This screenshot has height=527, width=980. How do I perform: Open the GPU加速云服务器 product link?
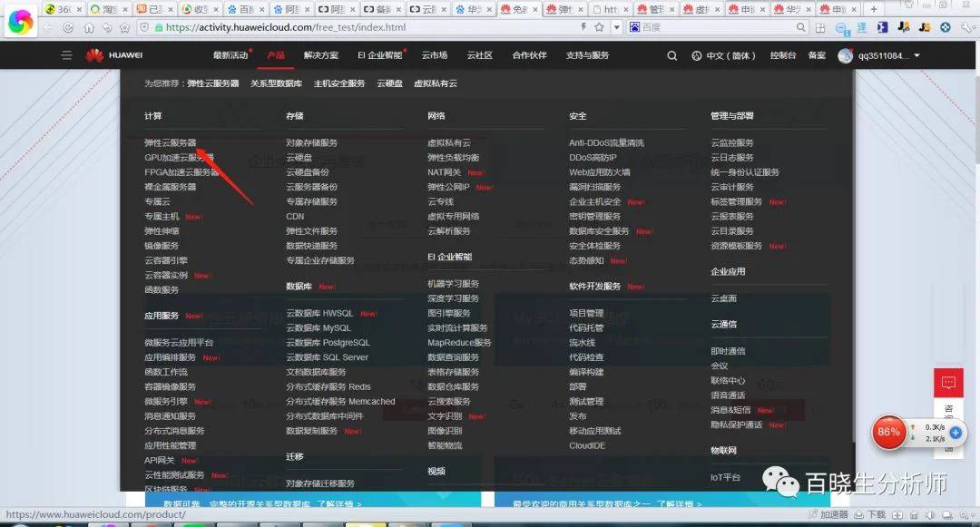(x=180, y=157)
